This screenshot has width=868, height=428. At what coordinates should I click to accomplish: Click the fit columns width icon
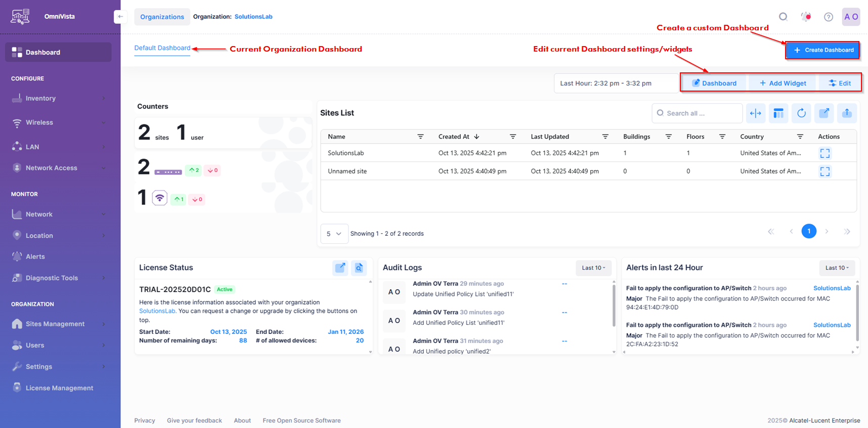point(755,113)
